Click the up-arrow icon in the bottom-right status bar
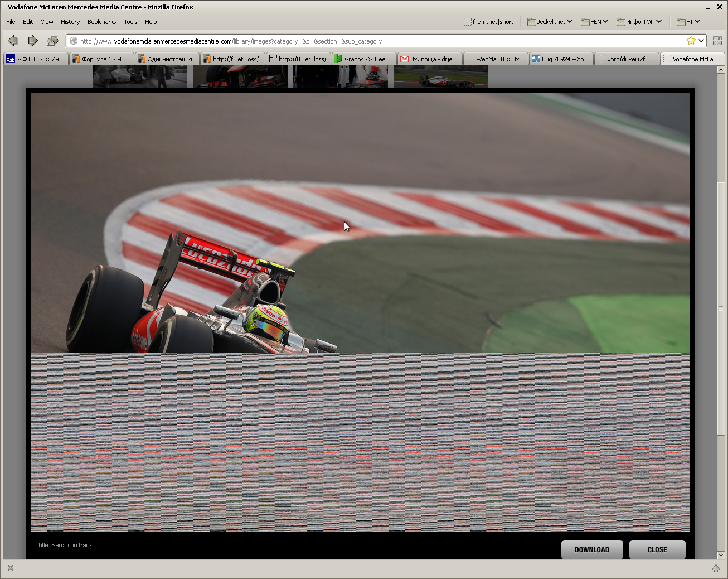The height and width of the screenshot is (579, 728). (716, 568)
